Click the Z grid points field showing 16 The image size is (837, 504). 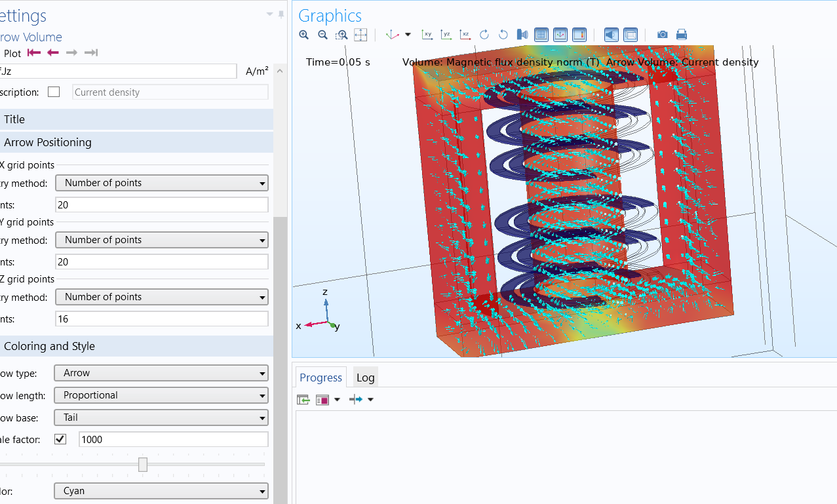pyautogui.click(x=162, y=319)
